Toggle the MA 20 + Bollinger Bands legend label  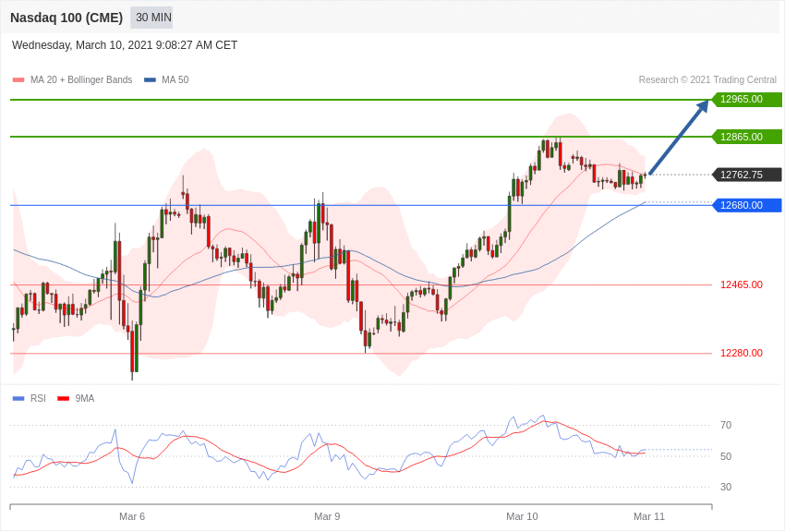[x=81, y=80]
